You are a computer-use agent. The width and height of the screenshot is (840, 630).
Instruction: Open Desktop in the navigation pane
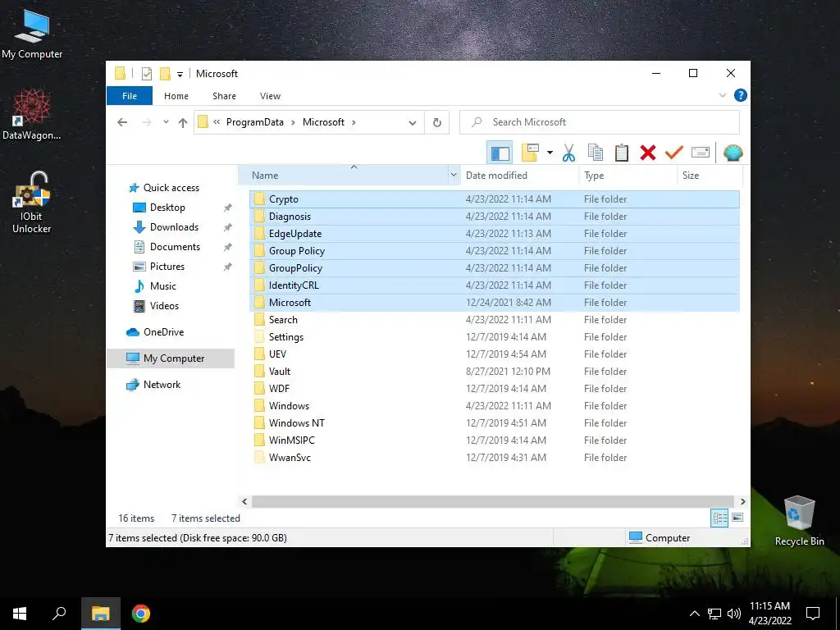[167, 208]
